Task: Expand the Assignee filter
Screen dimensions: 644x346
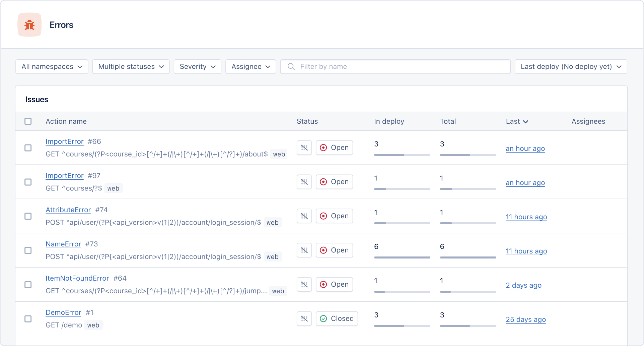Action: pyautogui.click(x=251, y=67)
